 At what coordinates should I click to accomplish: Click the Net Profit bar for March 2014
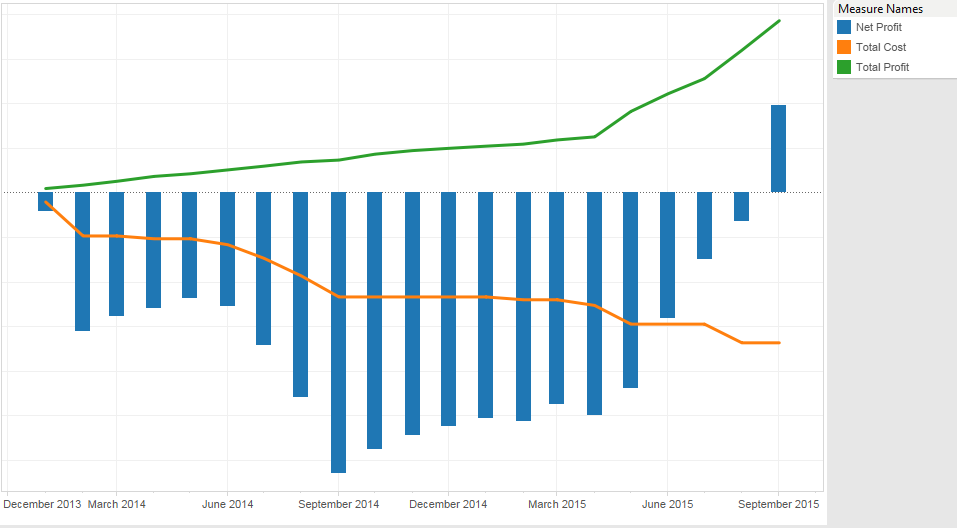117,253
